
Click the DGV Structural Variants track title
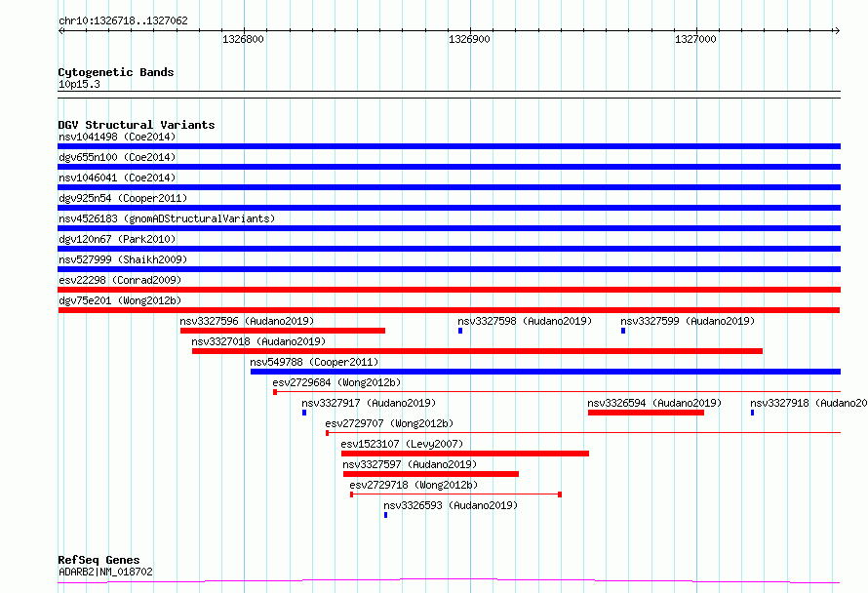coord(137,125)
